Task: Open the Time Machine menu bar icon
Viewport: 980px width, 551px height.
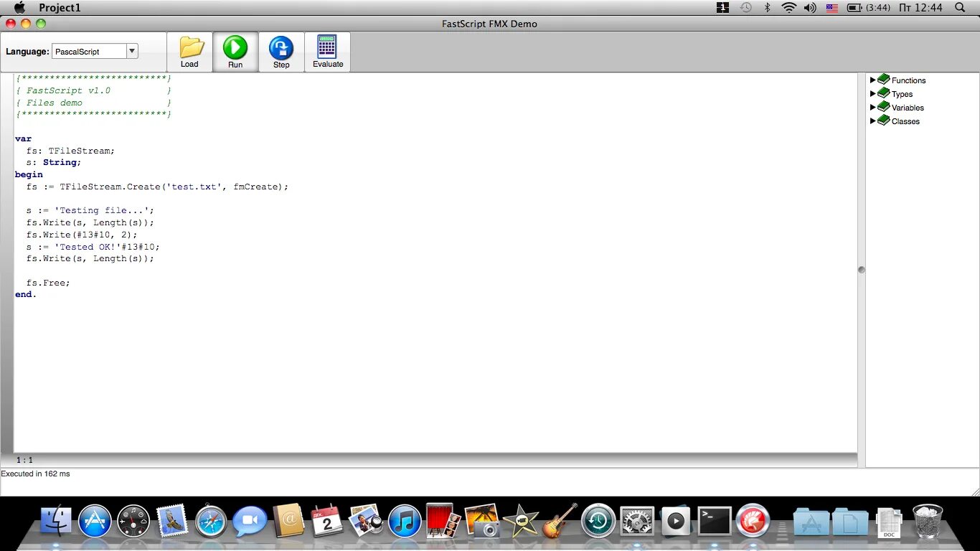Action: pos(746,7)
